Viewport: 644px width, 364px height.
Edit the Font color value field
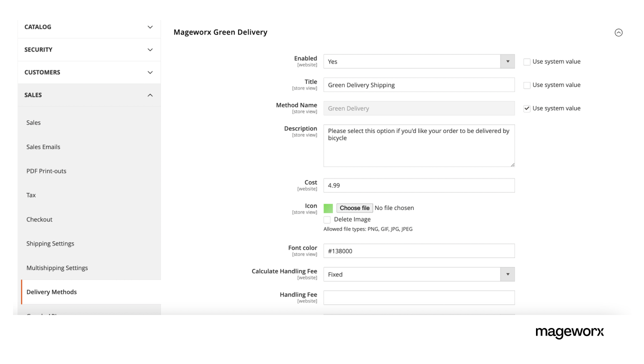(419, 250)
